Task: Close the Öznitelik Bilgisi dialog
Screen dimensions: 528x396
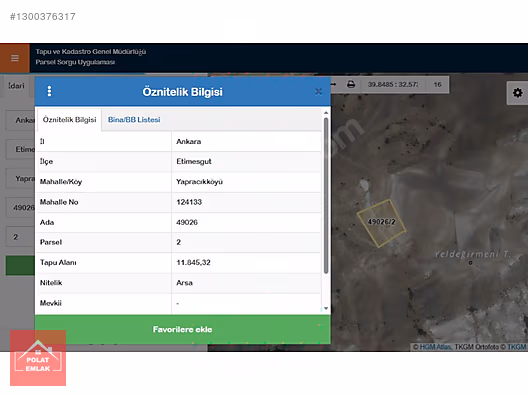Action: click(x=319, y=92)
